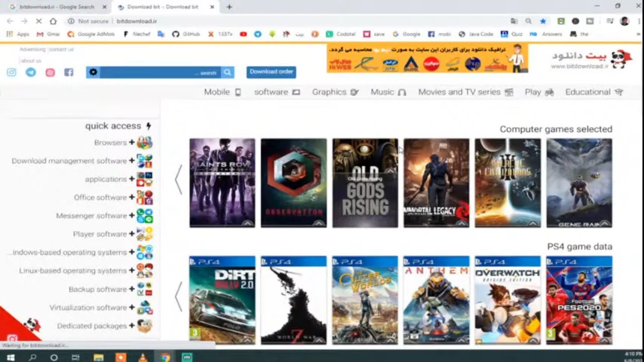644x362 pixels.
Task: Expand Dedicated packages plus sign
Action: pos(132,325)
